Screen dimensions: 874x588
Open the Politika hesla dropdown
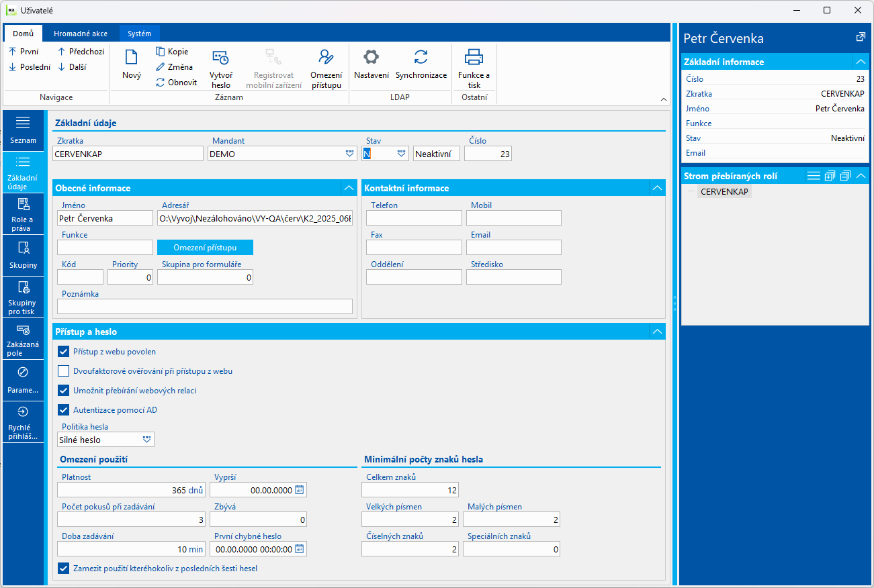(147, 440)
